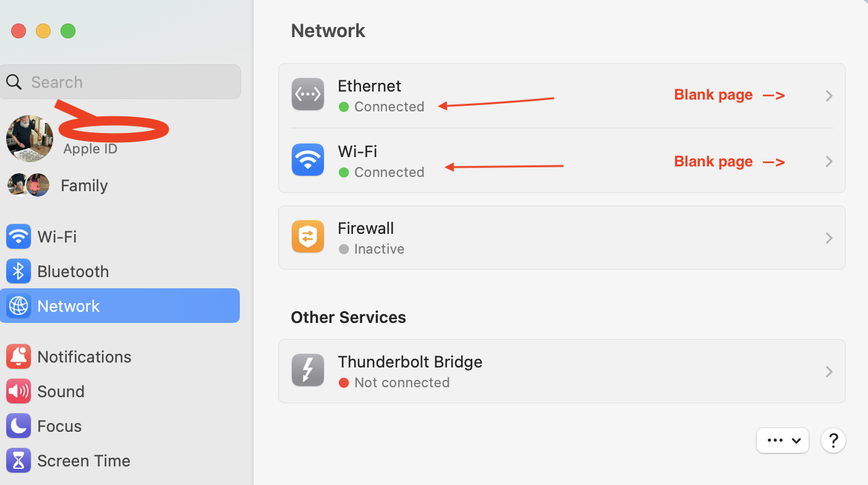Viewport: 868px width, 485px height.
Task: Click the Wi-Fi icon in the sidebar
Action: point(19,236)
